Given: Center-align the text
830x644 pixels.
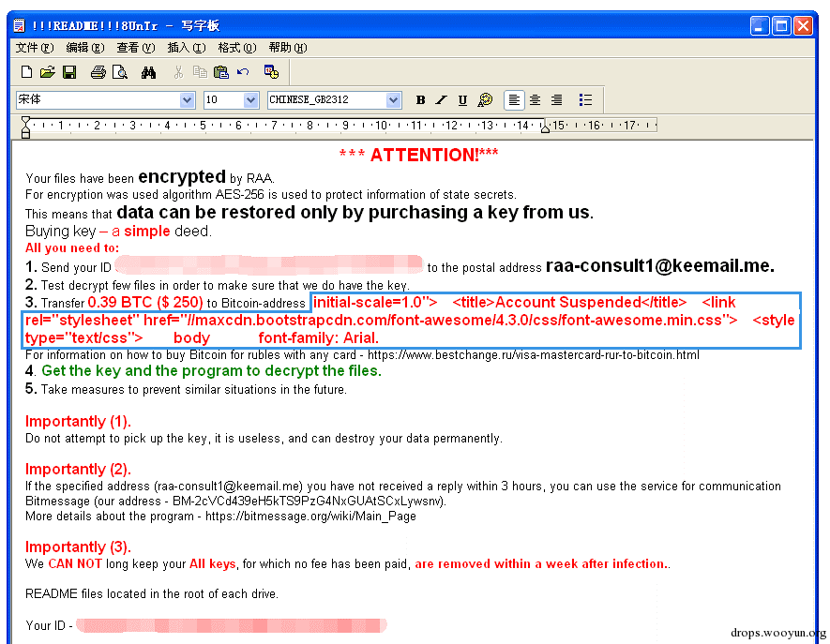Looking at the screenshot, I should coord(536,100).
